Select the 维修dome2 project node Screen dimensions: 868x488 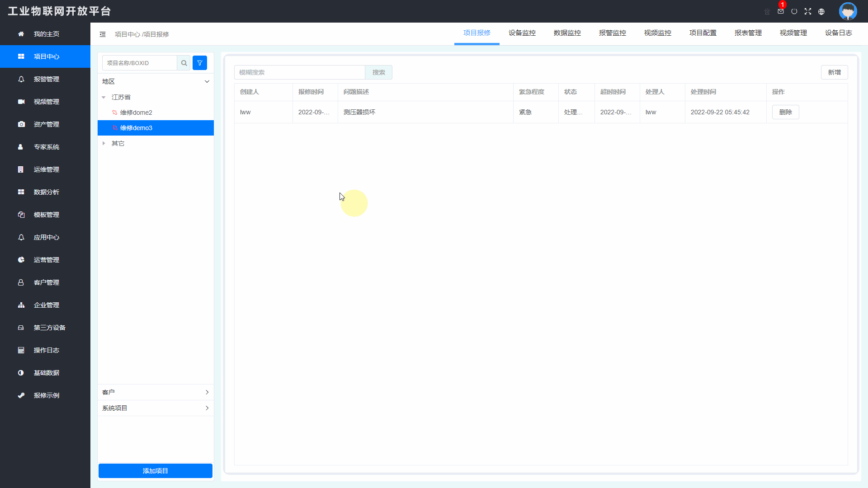click(x=137, y=113)
